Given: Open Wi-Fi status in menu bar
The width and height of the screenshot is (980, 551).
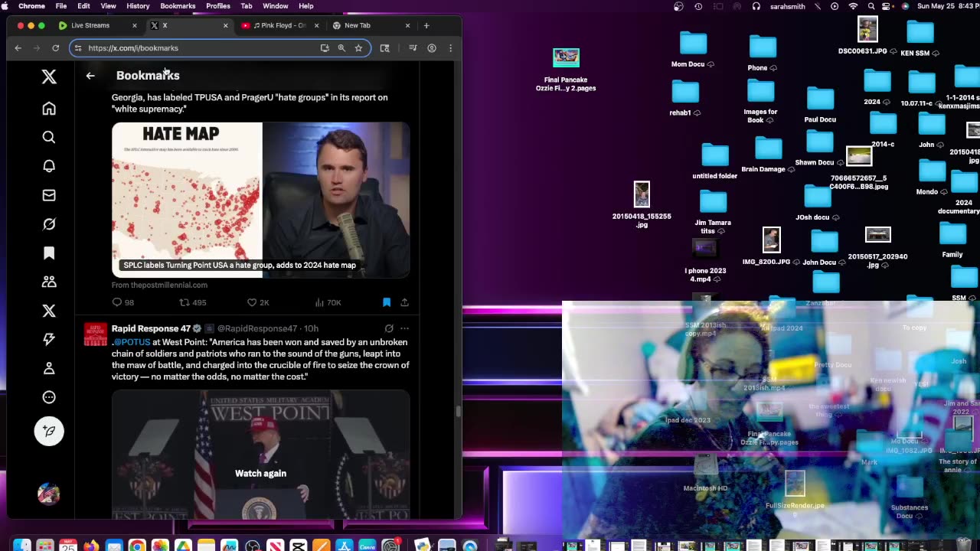Looking at the screenshot, I should (x=854, y=6).
